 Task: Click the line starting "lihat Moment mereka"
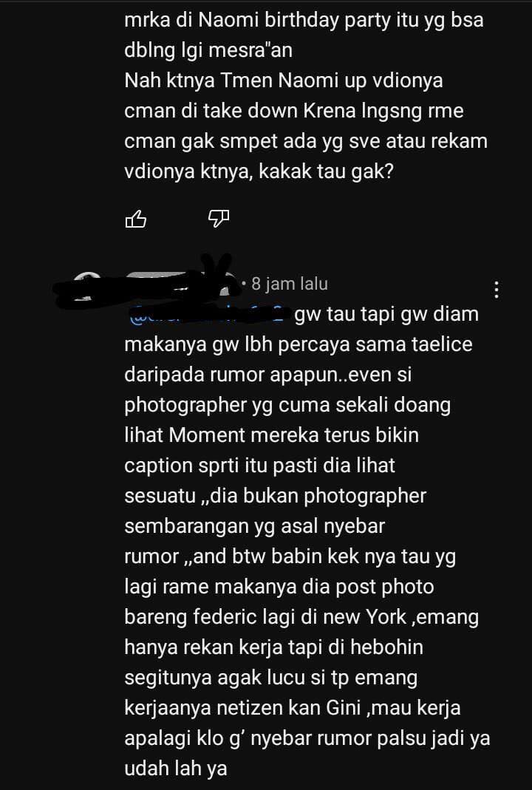coord(272,435)
